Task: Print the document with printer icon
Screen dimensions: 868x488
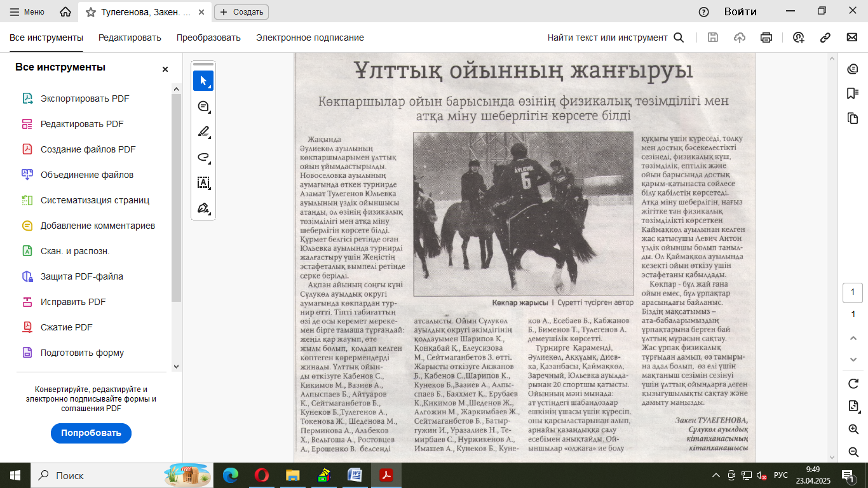Action: click(x=766, y=37)
